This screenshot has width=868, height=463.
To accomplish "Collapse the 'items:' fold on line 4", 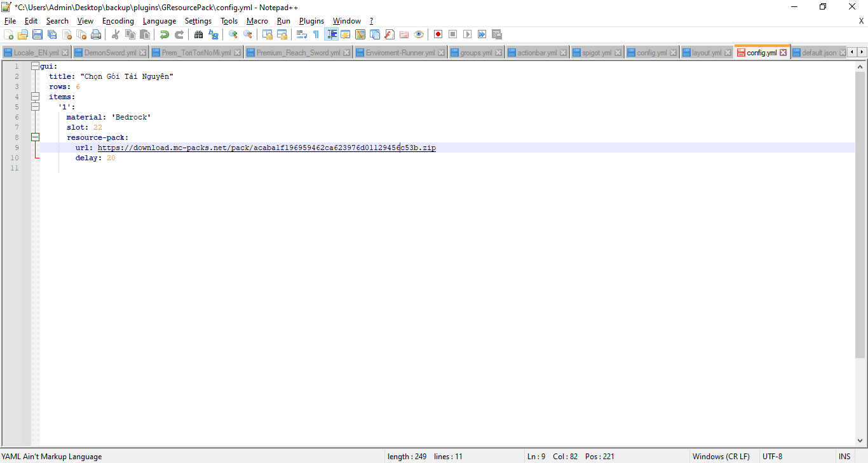I will tap(35, 97).
